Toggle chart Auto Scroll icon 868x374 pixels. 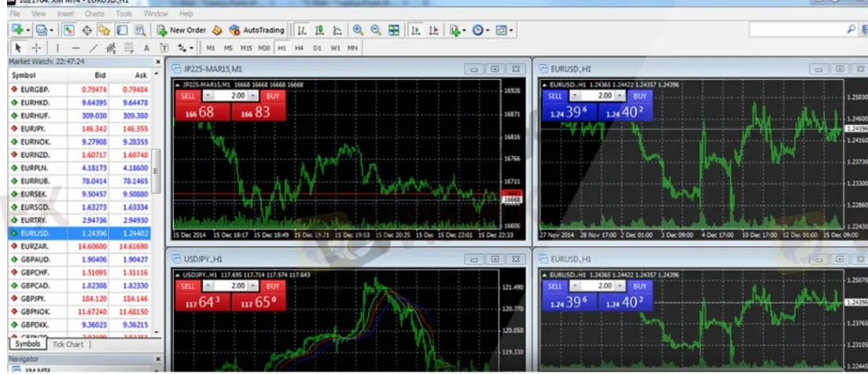tap(415, 30)
